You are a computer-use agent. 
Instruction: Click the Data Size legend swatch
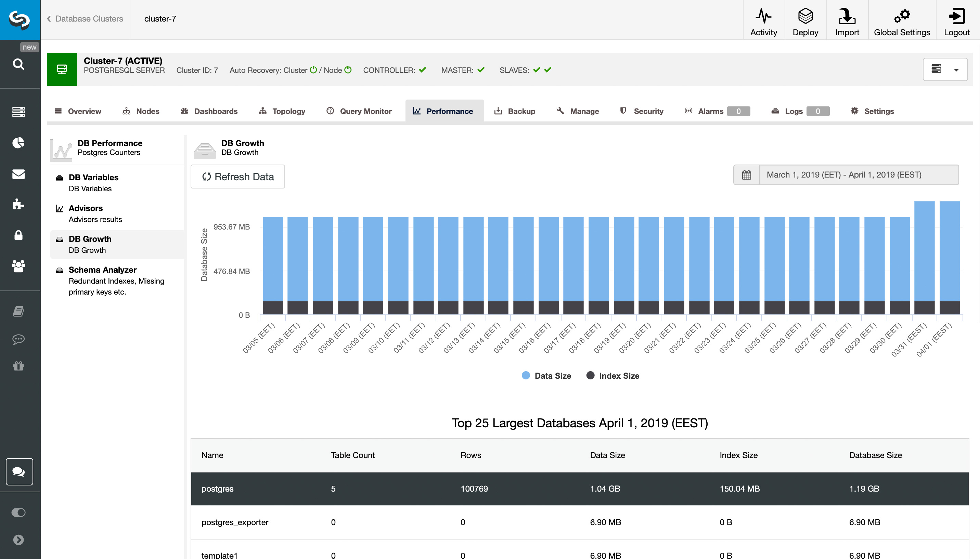tap(526, 376)
